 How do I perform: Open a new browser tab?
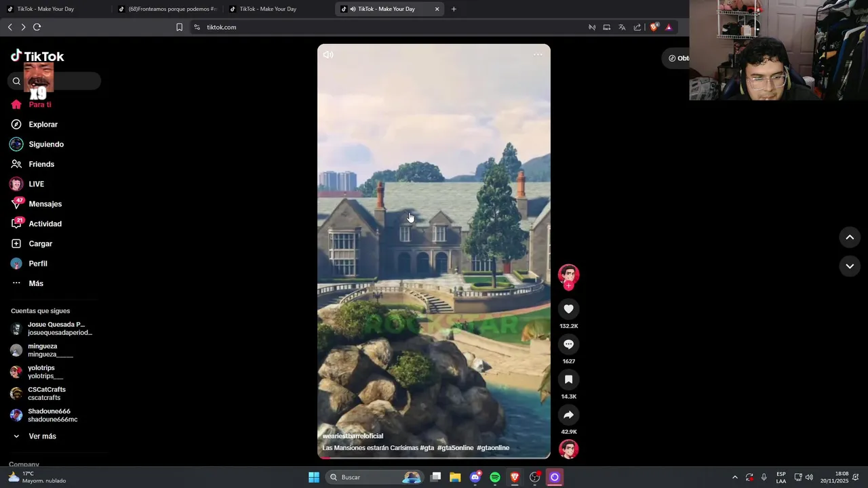coord(454,9)
